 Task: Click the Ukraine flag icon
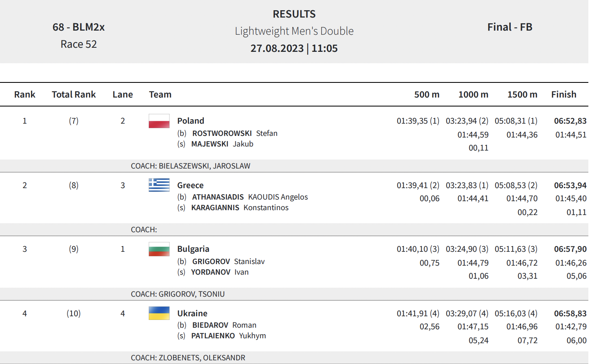(x=159, y=313)
